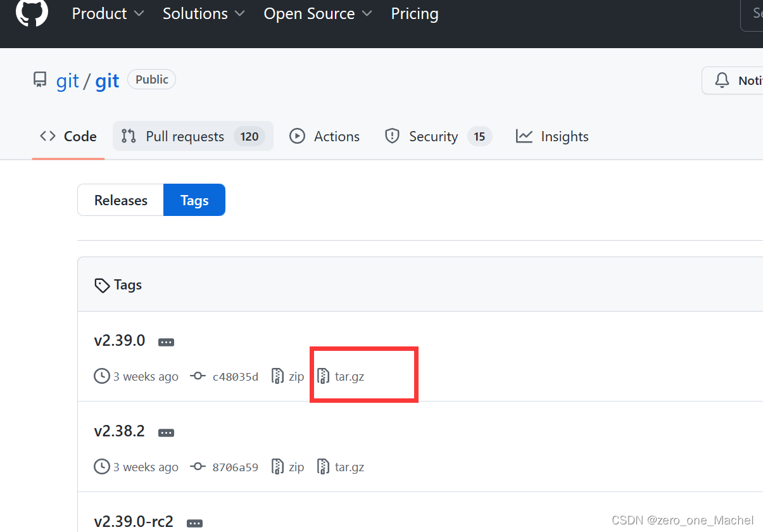Click the commit icon beside 8706a59
Image resolution: width=763 pixels, height=532 pixels.
tap(198, 467)
